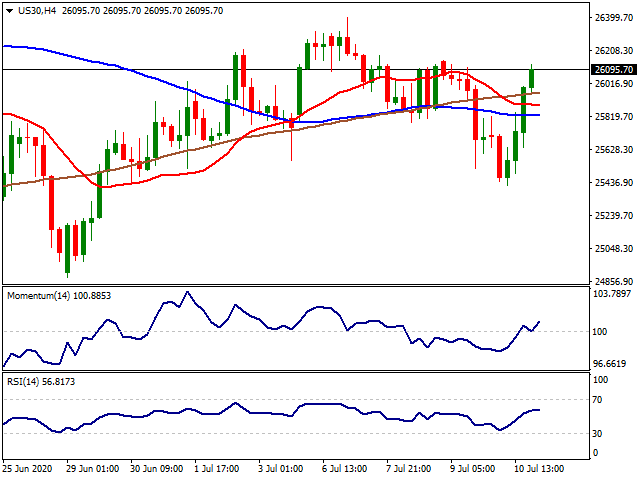
Task: Click the RSI 30 level label
Action: point(597,433)
